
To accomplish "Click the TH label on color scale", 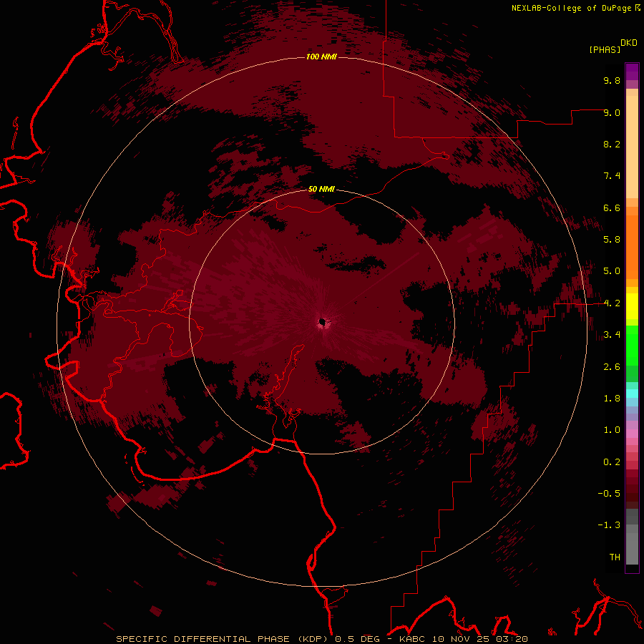I will tap(615, 557).
